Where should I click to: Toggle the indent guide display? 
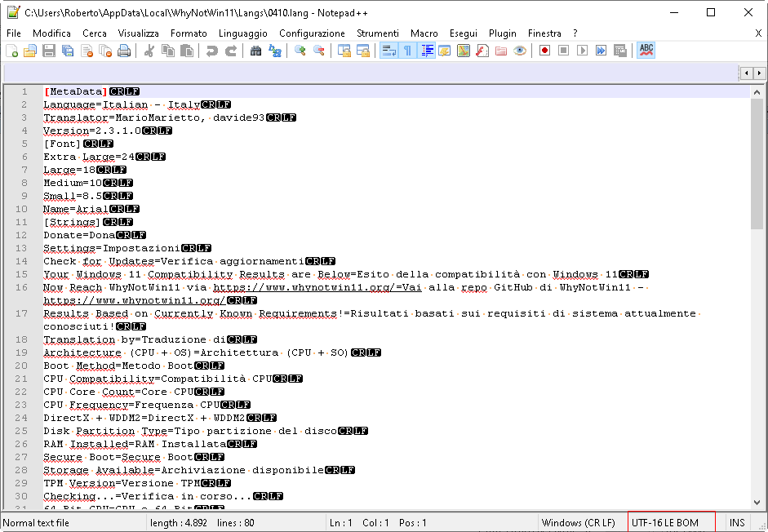tap(428, 50)
